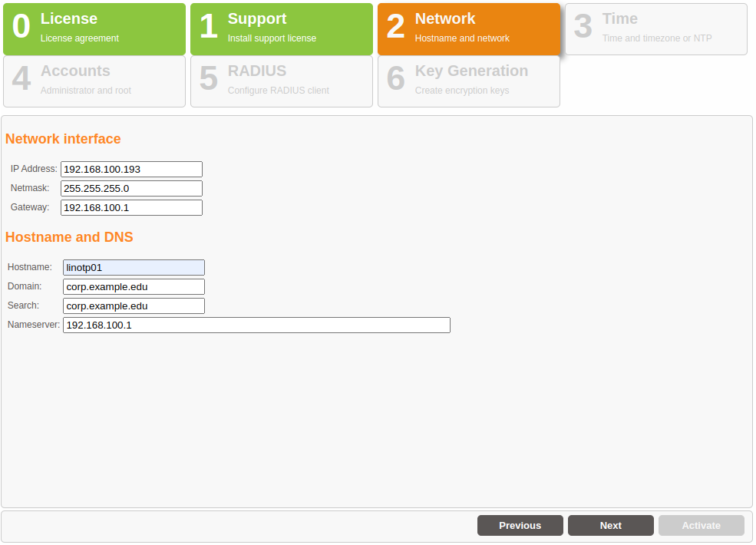Open the Accounts step tab
Screen dimensions: 756x545
tap(94, 81)
